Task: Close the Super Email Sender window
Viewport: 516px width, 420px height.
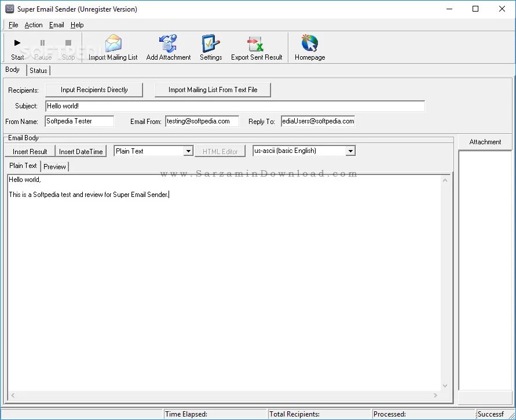Action: 502,9
